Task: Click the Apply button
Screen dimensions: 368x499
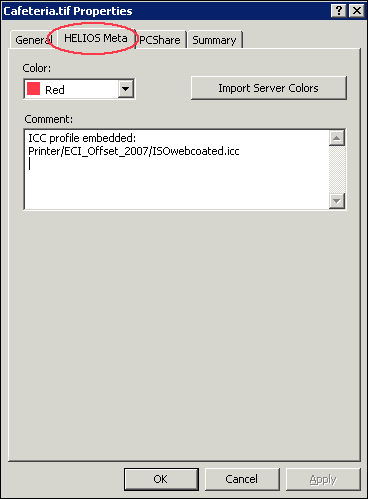Action: 323,479
